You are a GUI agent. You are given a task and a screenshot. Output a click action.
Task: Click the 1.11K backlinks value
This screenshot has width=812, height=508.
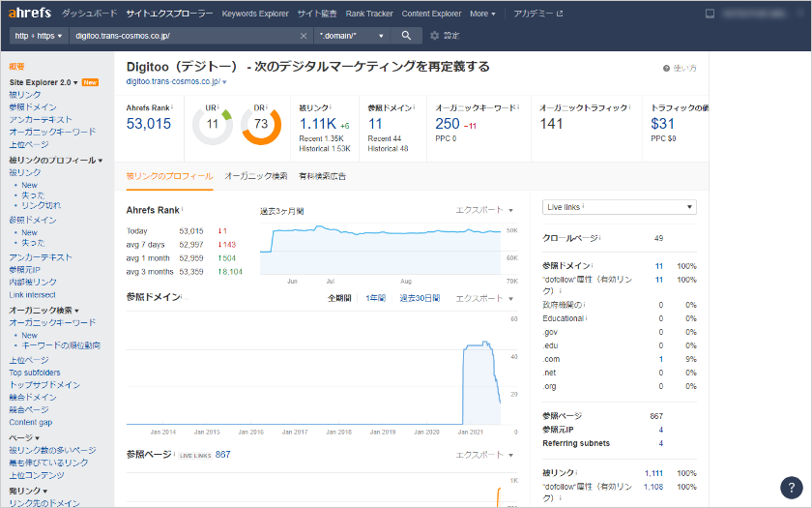(318, 124)
